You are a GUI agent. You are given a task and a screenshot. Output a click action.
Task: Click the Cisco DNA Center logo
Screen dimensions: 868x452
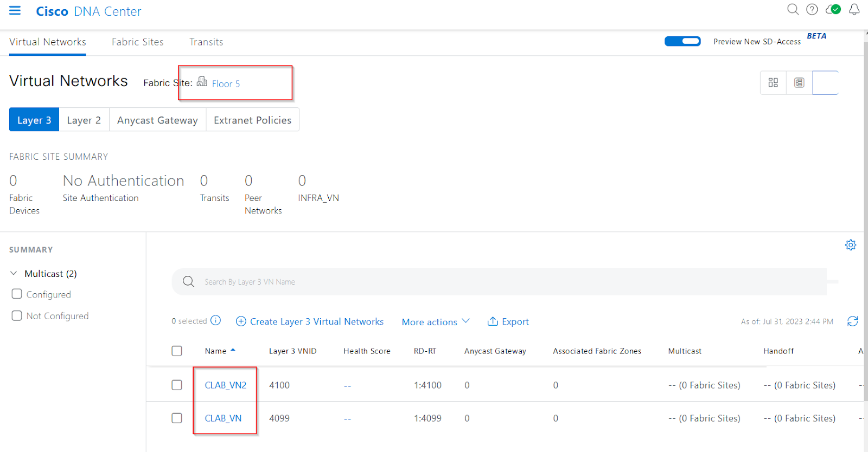coord(88,11)
